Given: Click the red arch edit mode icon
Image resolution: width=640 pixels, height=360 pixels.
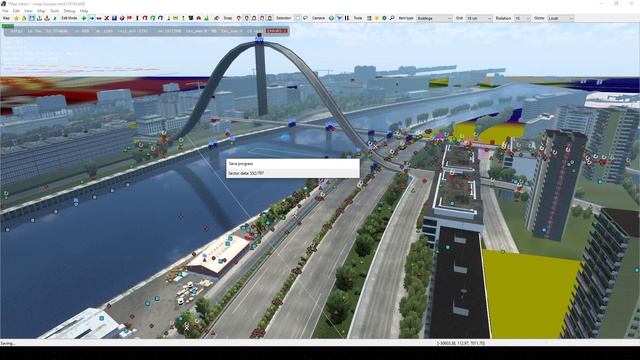Looking at the screenshot, I should pos(145,18).
